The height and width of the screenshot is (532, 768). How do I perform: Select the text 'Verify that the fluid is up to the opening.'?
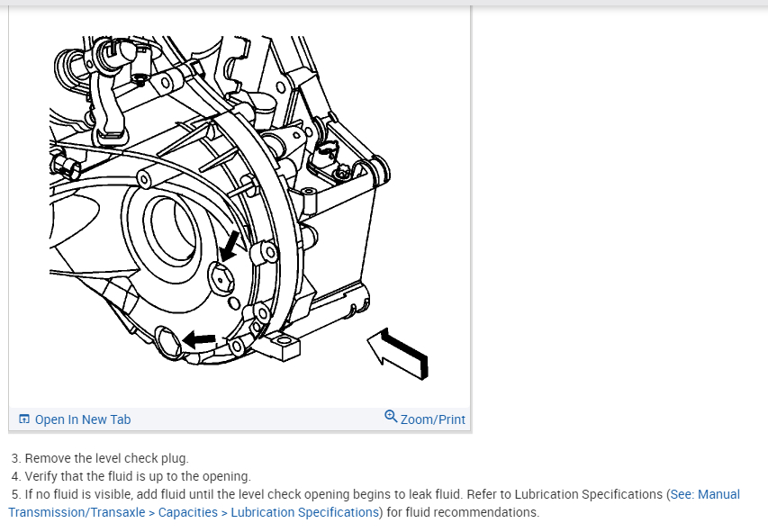pyautogui.click(x=138, y=477)
